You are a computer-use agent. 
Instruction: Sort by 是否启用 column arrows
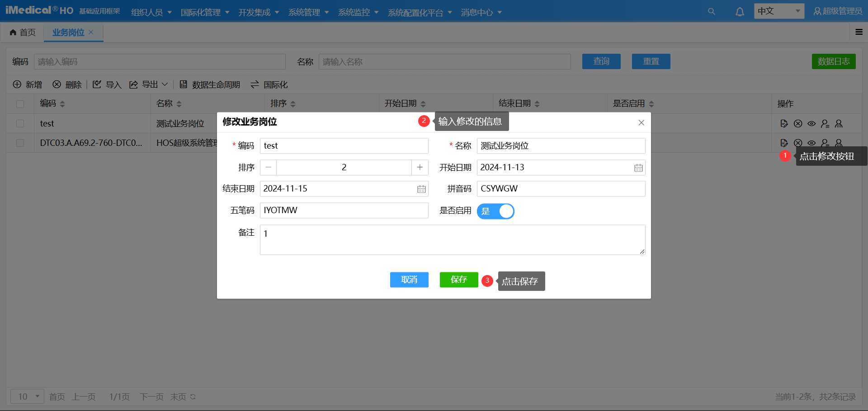click(651, 104)
